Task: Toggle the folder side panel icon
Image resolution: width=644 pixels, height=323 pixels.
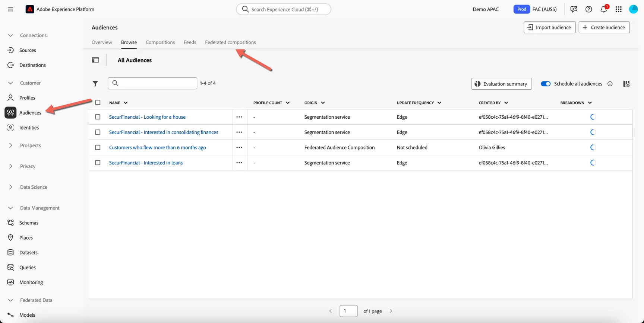Action: (x=95, y=60)
